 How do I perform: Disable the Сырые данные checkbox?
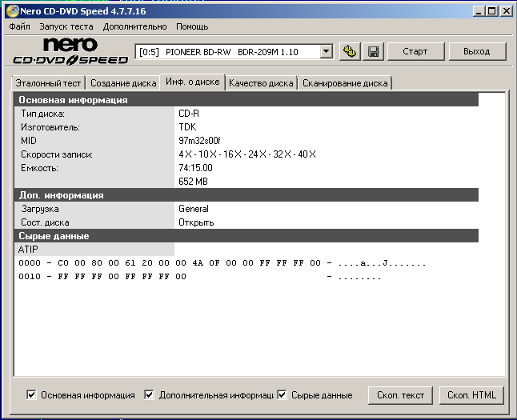tap(282, 394)
